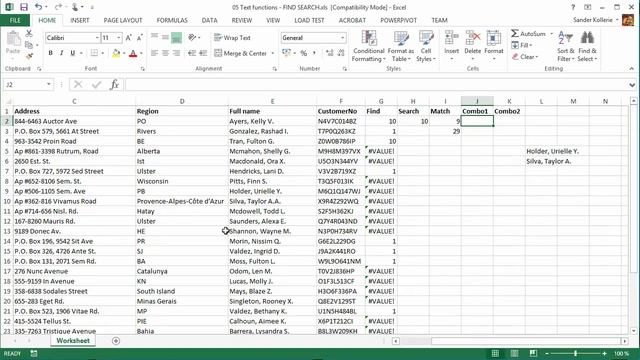Open Sander Kollerie account menu
The height and width of the screenshot is (360, 640).
pyautogui.click(x=595, y=20)
